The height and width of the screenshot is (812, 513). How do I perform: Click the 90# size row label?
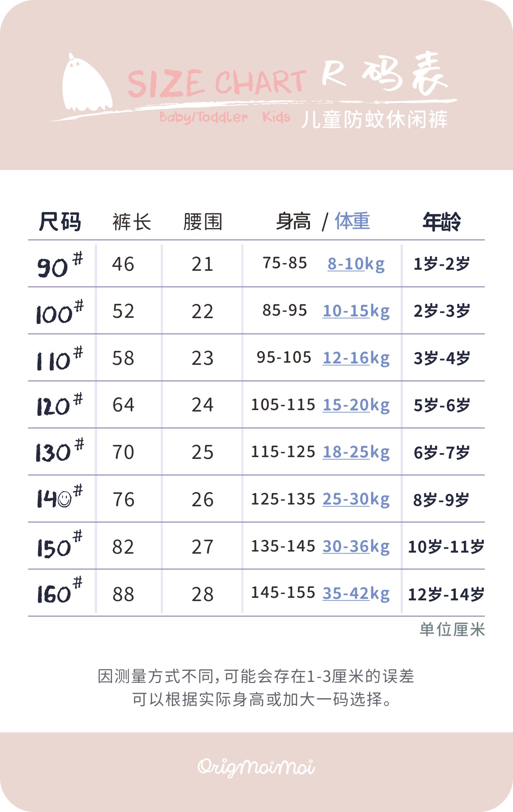point(59,265)
